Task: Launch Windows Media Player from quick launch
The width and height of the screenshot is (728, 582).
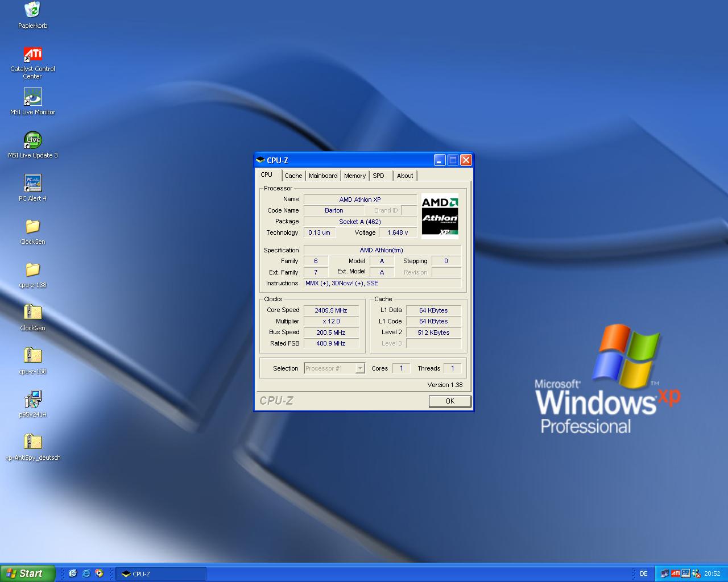Action: 99,573
